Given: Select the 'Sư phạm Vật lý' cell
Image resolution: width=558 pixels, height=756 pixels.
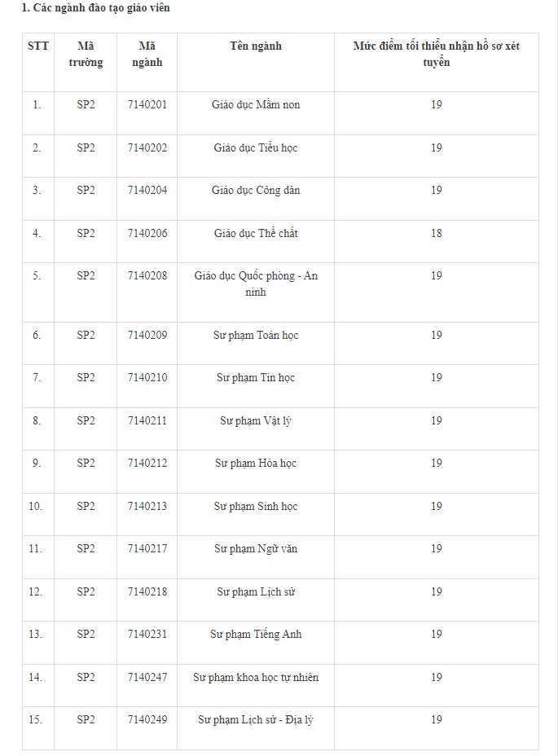Looking at the screenshot, I should click(255, 421).
